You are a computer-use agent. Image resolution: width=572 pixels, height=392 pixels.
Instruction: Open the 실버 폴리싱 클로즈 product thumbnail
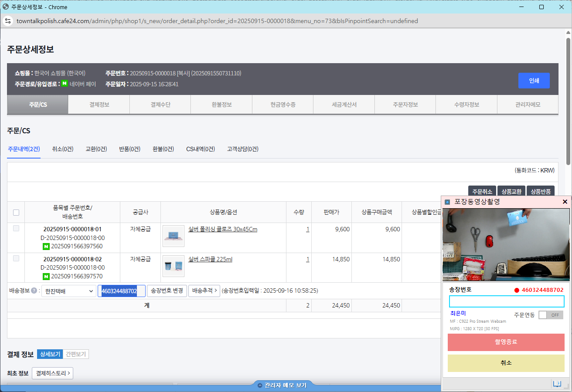[x=174, y=236]
